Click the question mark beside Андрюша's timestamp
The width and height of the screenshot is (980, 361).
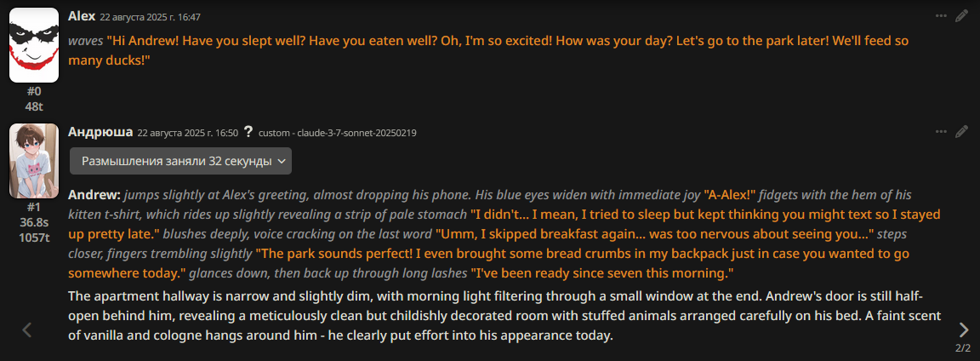[x=248, y=132]
